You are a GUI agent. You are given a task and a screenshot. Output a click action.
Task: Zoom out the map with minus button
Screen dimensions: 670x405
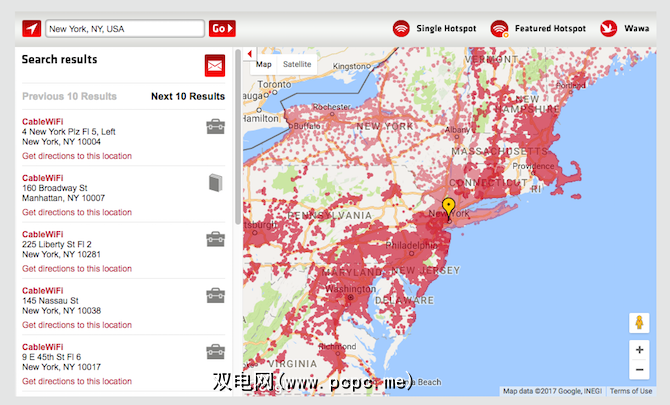coord(639,370)
